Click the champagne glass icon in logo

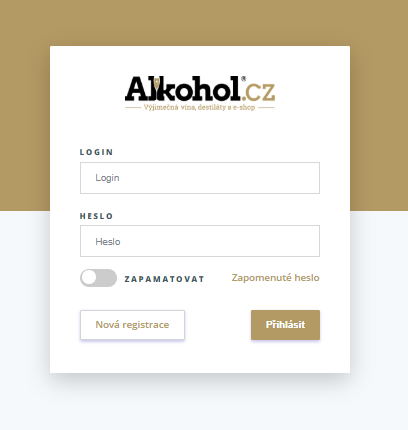[157, 85]
